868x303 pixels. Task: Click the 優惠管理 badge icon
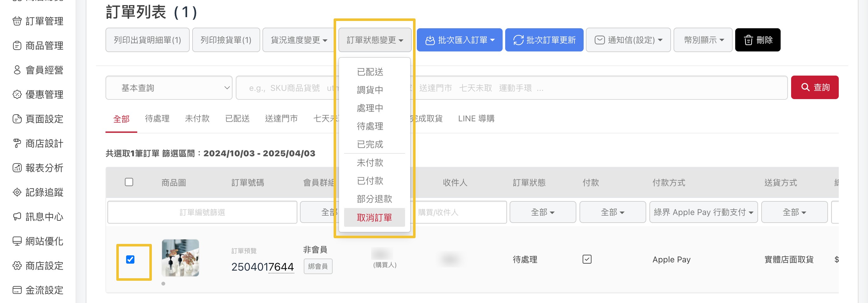tap(17, 95)
